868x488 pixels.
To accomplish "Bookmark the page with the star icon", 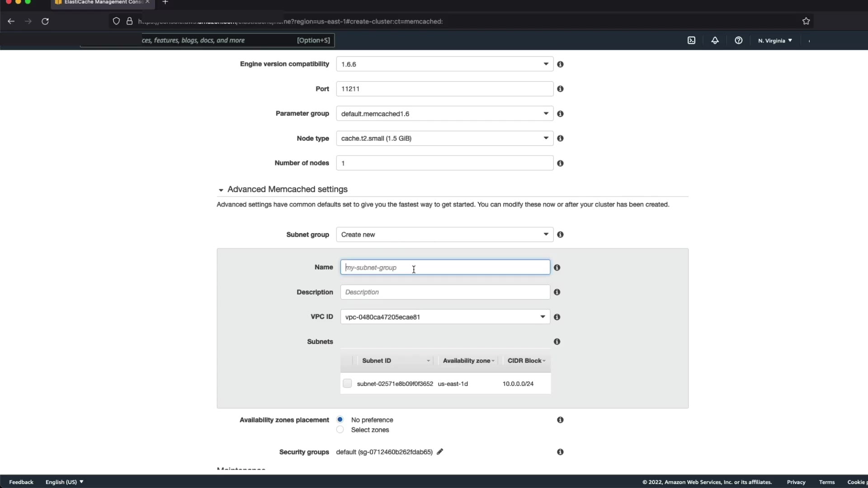I will tap(806, 21).
